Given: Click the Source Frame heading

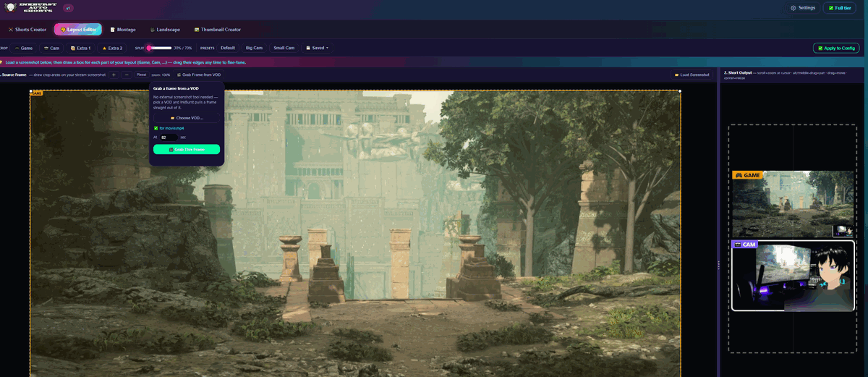Looking at the screenshot, I should point(14,75).
